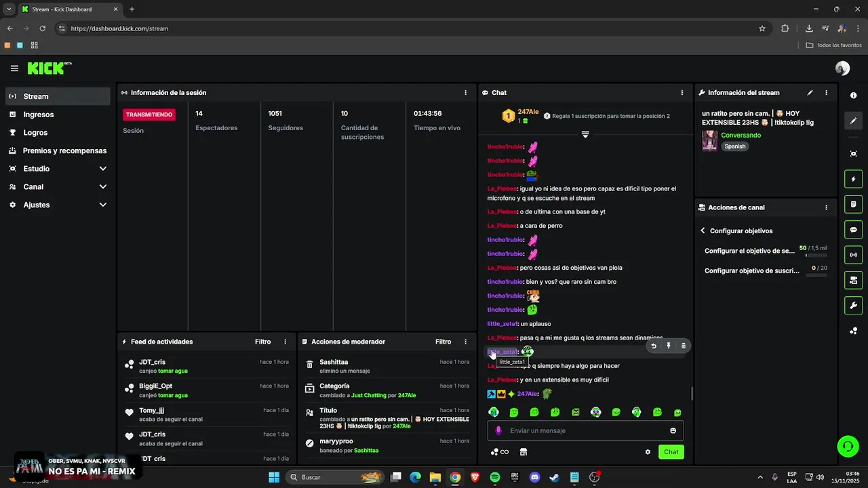This screenshot has height=488, width=868.
Task: Expand the Estudio sidebar section
Action: pyautogui.click(x=58, y=169)
